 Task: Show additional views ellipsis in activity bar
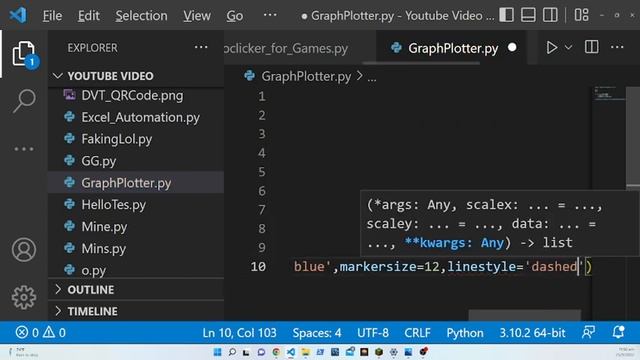[24, 149]
